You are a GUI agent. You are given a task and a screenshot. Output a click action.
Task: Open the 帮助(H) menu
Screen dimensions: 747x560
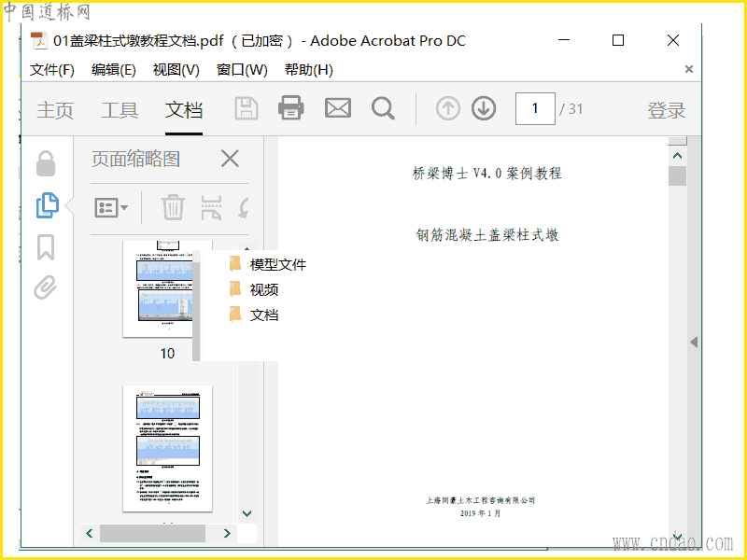tap(309, 70)
